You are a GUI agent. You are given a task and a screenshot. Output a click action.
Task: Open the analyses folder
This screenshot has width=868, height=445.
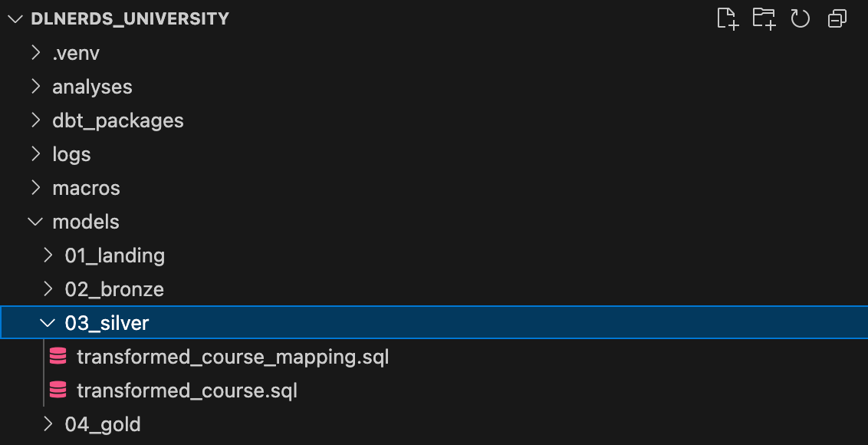[92, 87]
